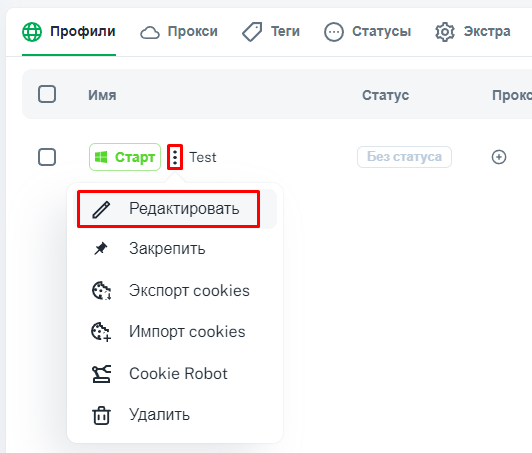Click the tag icon next to Теги
Image resolution: width=532 pixels, height=453 pixels.
252,32
